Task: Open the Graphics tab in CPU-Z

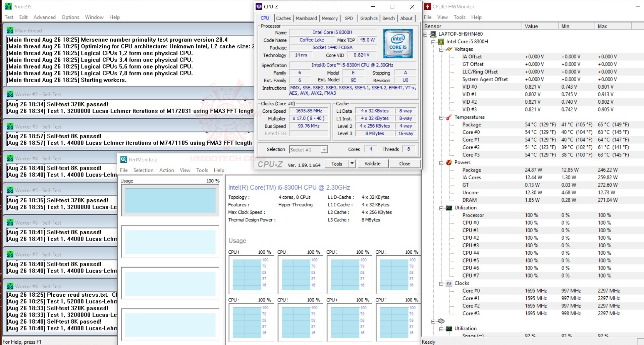Action: pyautogui.click(x=369, y=18)
